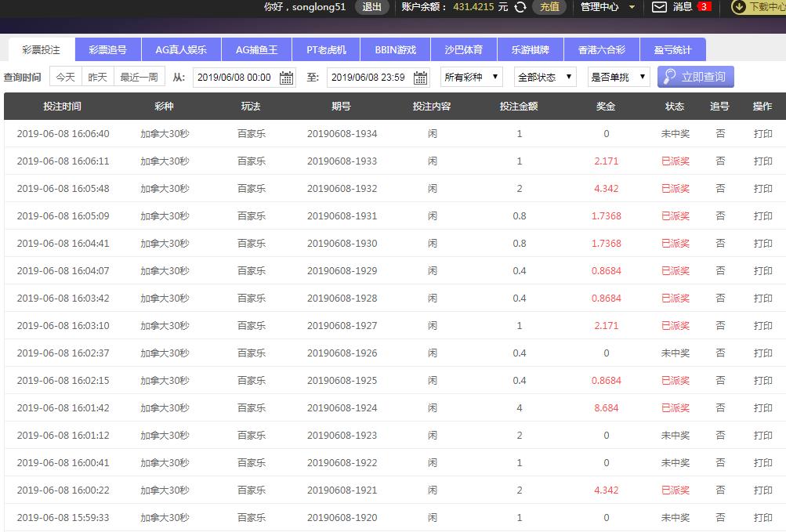
Task: Click the download center arrow icon
Action: pyautogui.click(x=738, y=7)
